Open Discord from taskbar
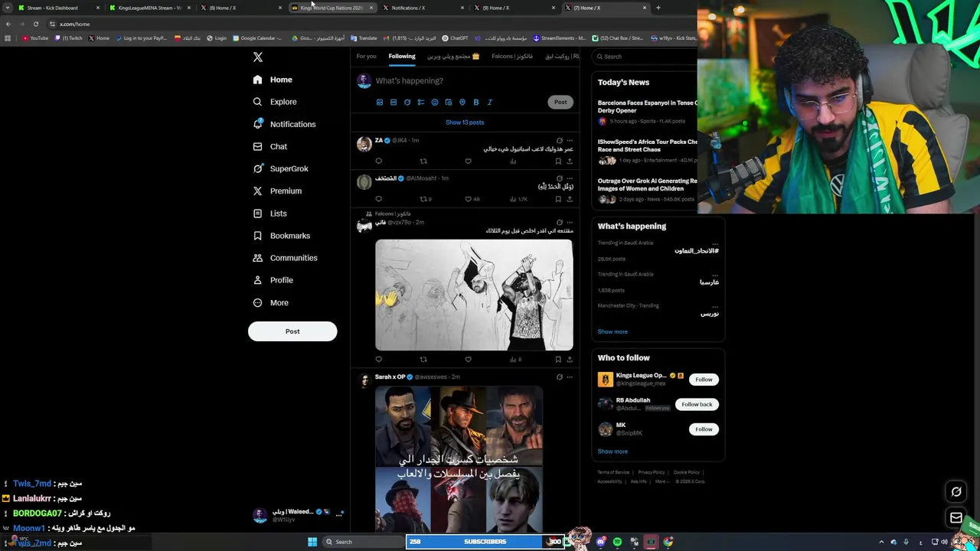The height and width of the screenshot is (551, 980). tap(601, 542)
